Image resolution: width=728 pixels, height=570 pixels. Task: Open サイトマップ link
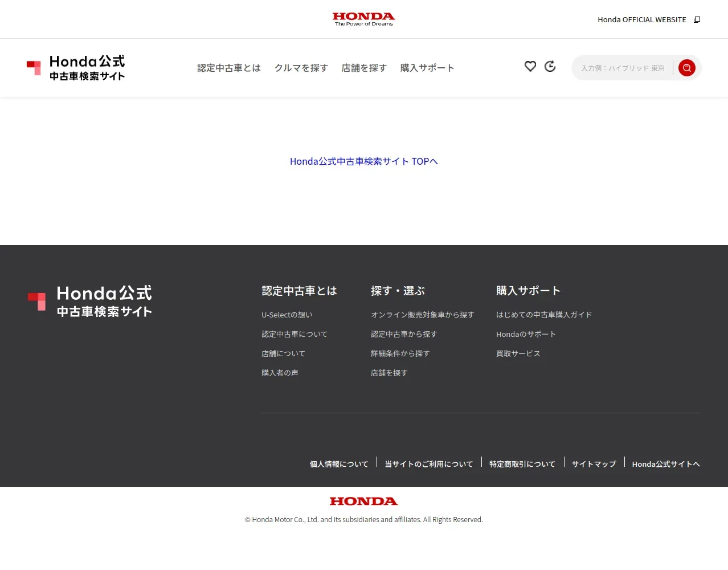coord(594,464)
